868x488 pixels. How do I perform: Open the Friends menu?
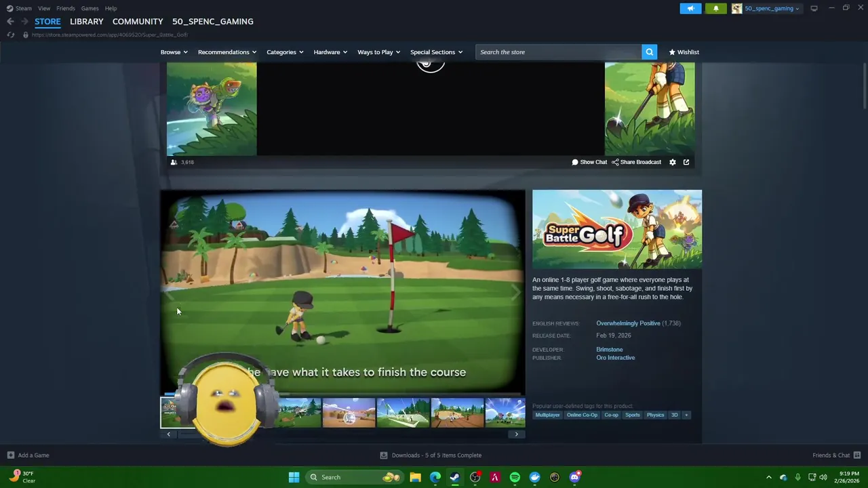66,8
